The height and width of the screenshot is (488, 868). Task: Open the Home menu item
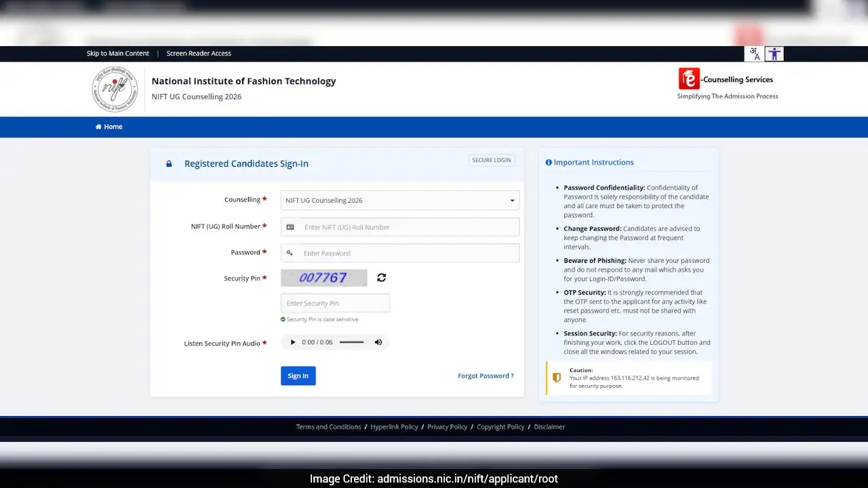pos(108,127)
